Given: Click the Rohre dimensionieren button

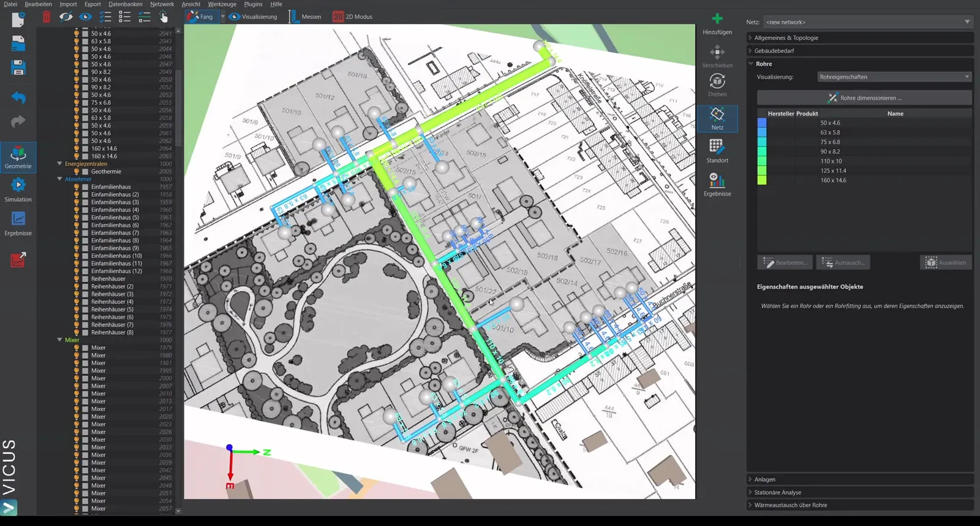Looking at the screenshot, I should [864, 98].
